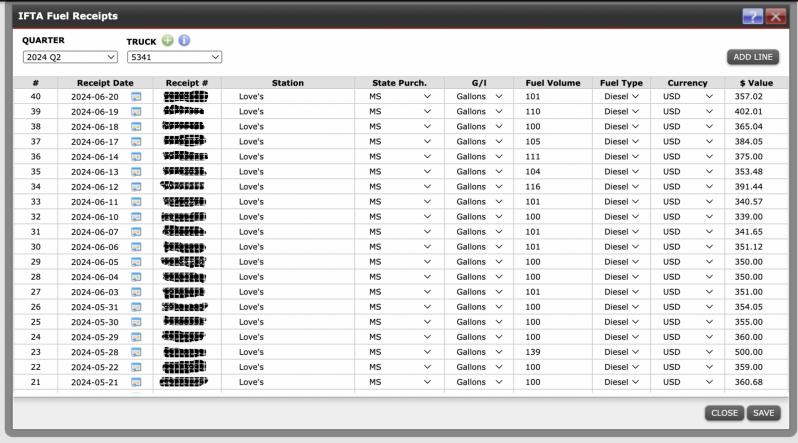The height and width of the screenshot is (443, 798).
Task: Open calendar icon for receipt 2024-06-14
Action: tap(136, 157)
